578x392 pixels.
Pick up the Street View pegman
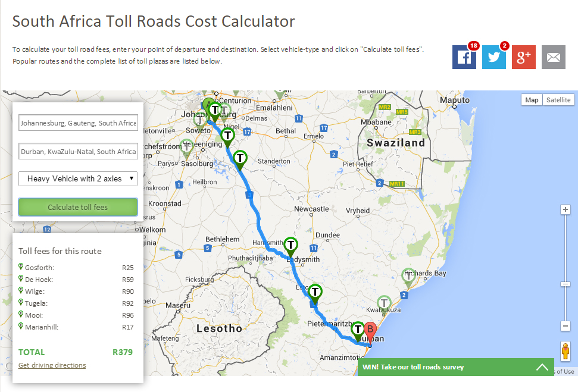coord(565,351)
